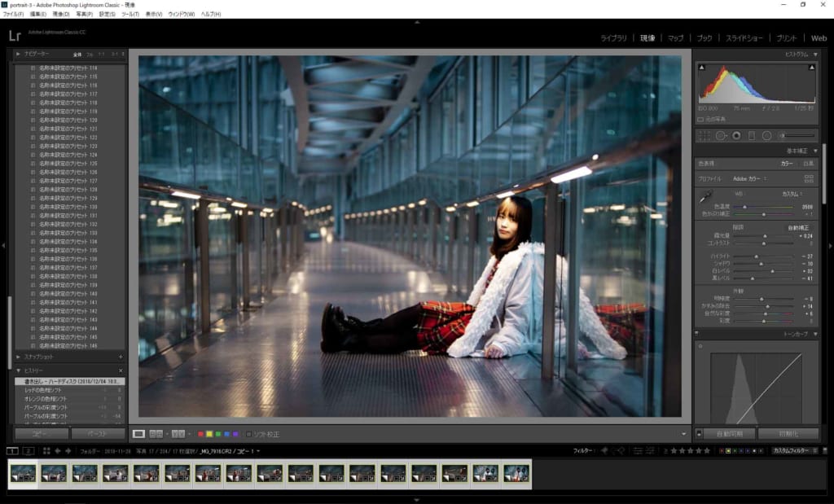The width and height of the screenshot is (834, 504).
Task: Toggle the yellow label filter
Action: (728, 451)
